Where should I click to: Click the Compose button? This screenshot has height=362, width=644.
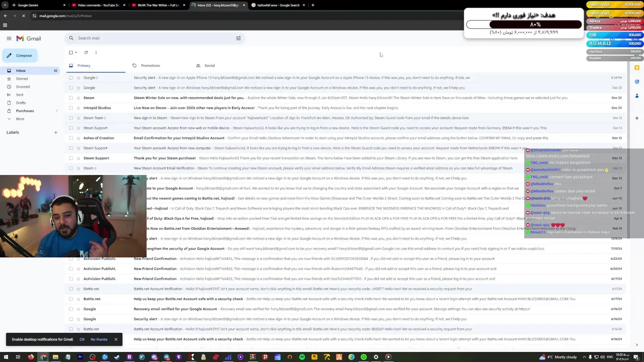point(20,56)
